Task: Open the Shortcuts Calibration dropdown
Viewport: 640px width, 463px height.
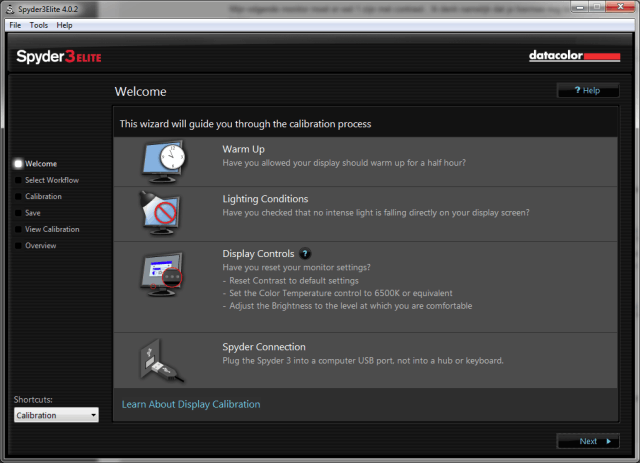Action: 56,415
